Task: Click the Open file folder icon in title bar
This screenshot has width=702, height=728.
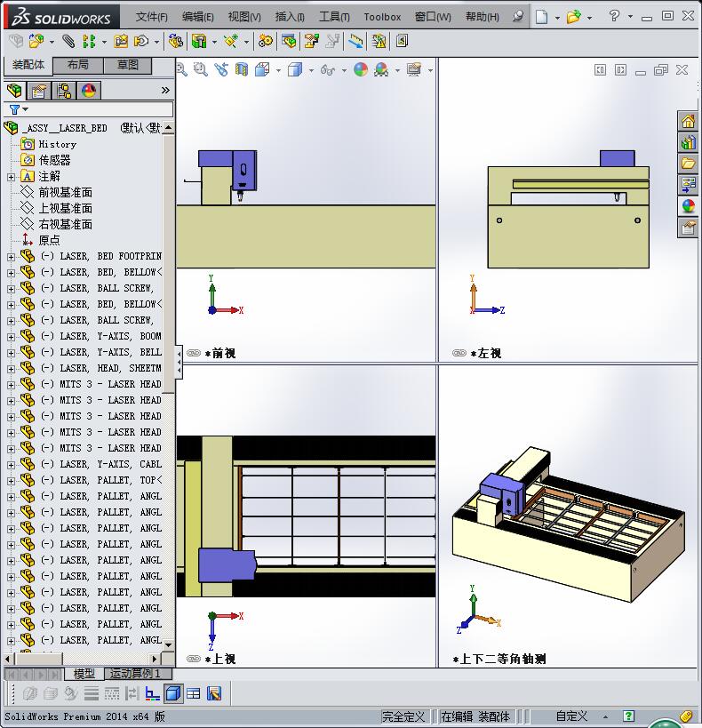Action: point(573,17)
